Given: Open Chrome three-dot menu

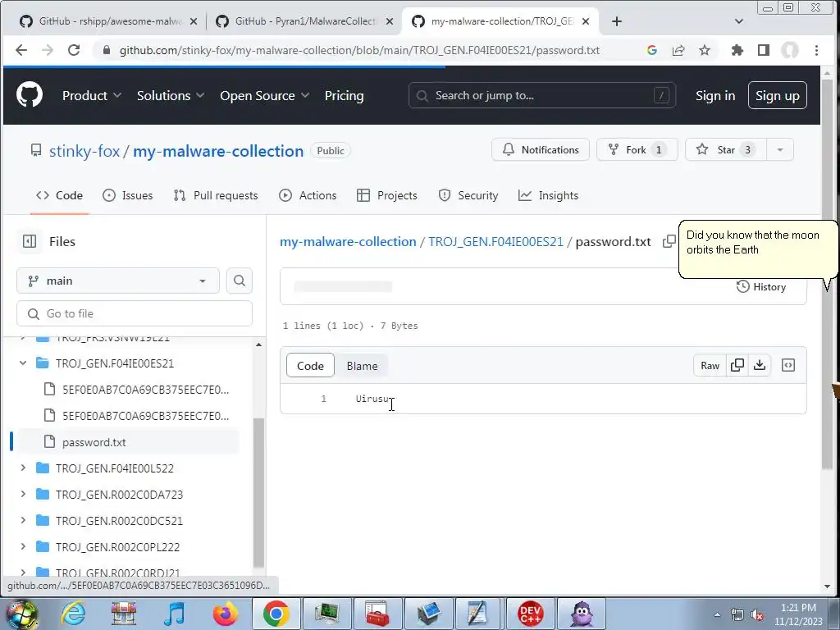Looking at the screenshot, I should coord(816,50).
